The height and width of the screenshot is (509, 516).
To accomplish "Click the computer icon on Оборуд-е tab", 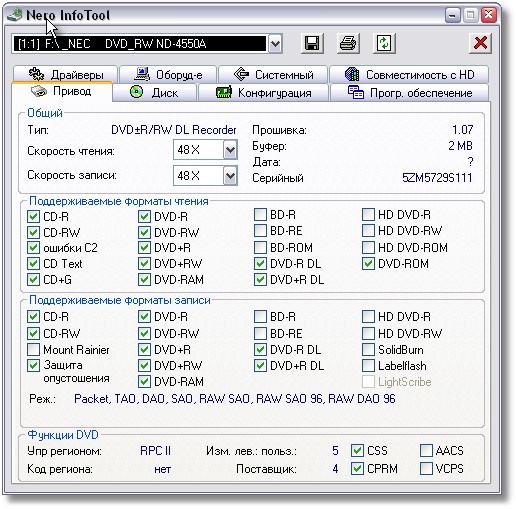I will (x=142, y=74).
